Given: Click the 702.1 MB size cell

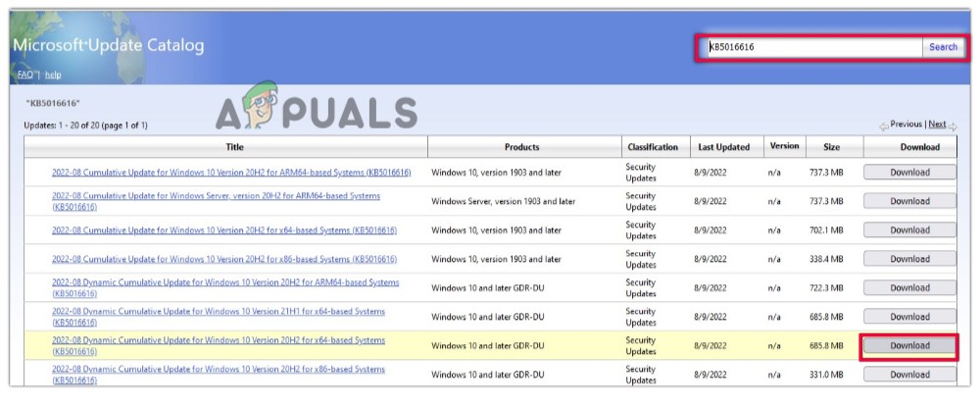Looking at the screenshot, I should pos(826,230).
